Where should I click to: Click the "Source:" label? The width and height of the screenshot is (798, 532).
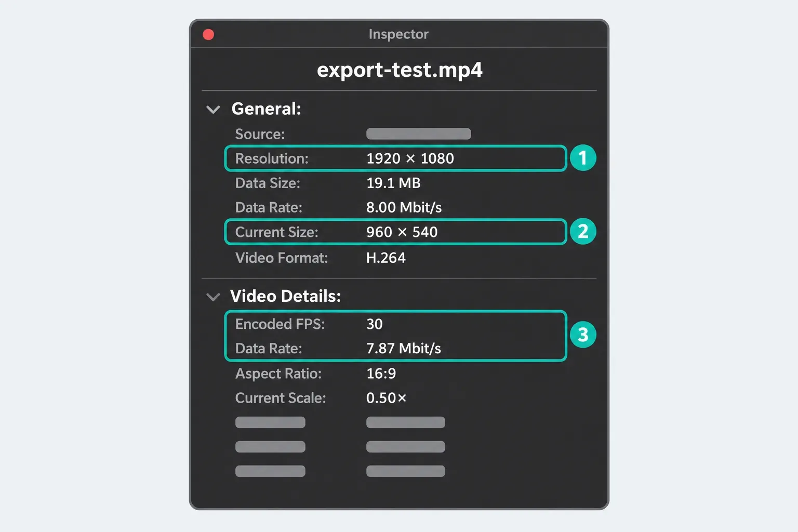(x=260, y=134)
